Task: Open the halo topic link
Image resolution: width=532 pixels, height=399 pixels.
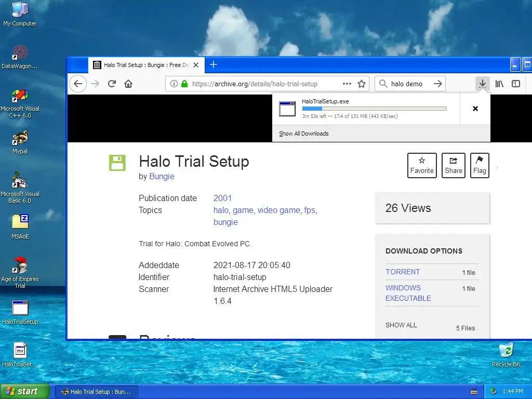Action: coord(222,210)
